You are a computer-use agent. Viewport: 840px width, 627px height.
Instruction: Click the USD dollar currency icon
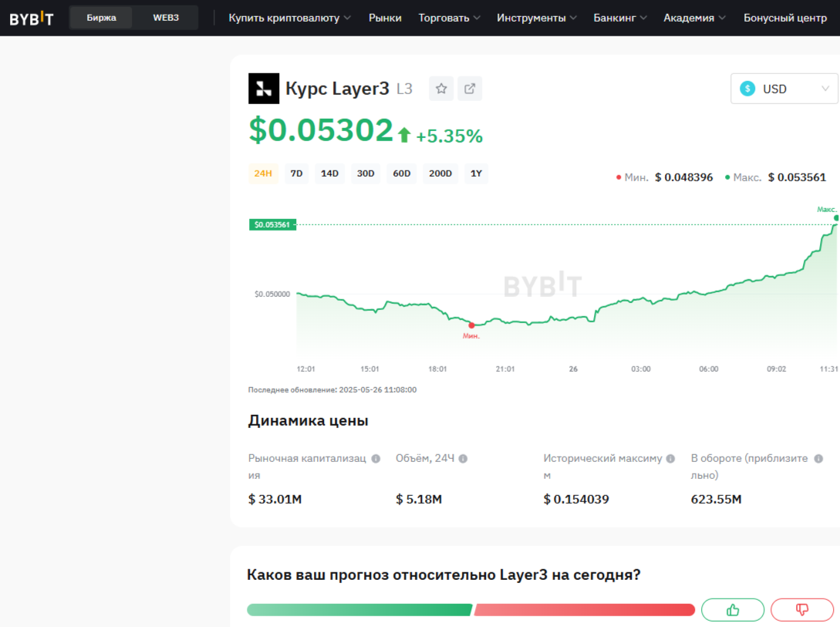(x=747, y=89)
